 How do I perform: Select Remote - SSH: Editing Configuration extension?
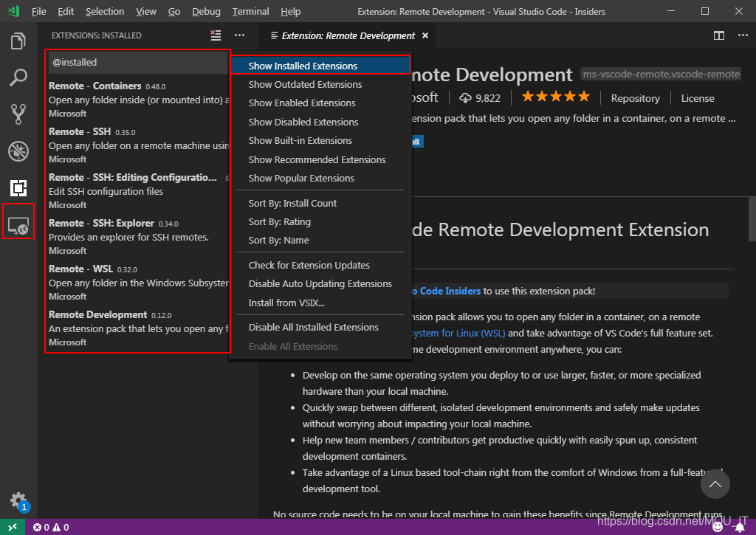pyautogui.click(x=138, y=191)
